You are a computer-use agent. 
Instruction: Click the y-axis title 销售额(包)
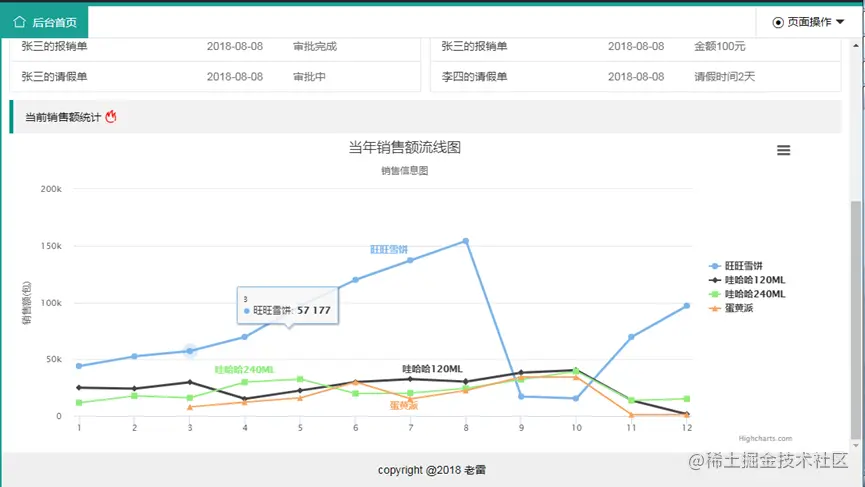point(26,303)
